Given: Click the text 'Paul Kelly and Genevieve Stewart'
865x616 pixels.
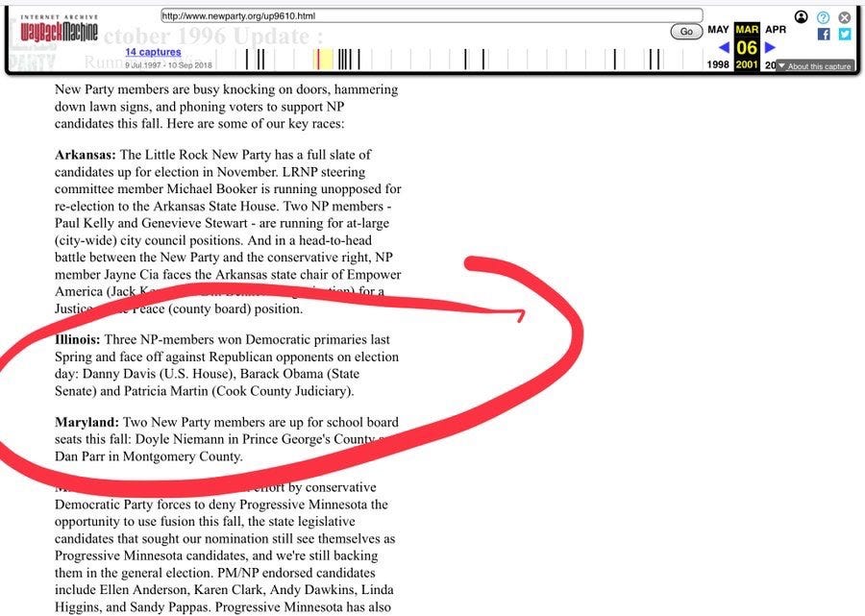Looking at the screenshot, I should point(151,223).
